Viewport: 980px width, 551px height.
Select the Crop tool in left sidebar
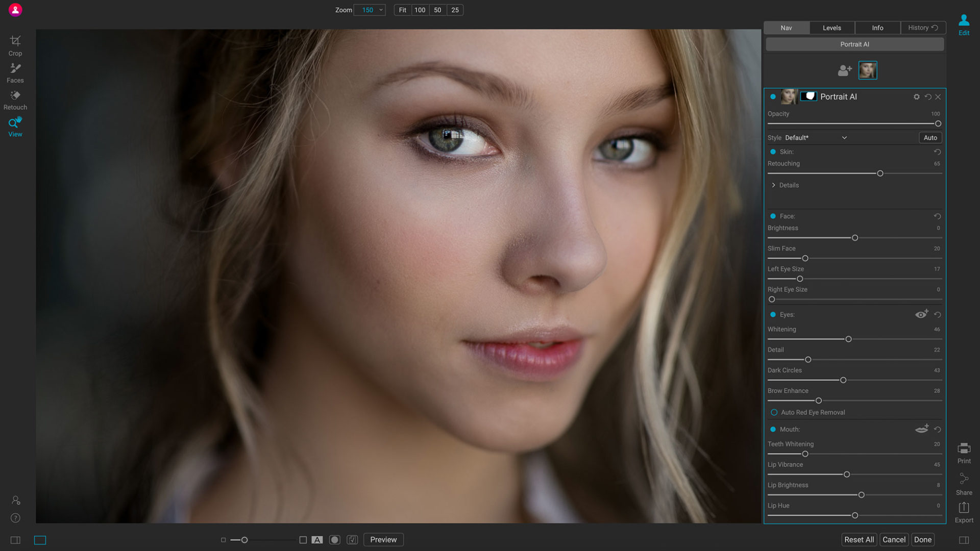coord(15,45)
